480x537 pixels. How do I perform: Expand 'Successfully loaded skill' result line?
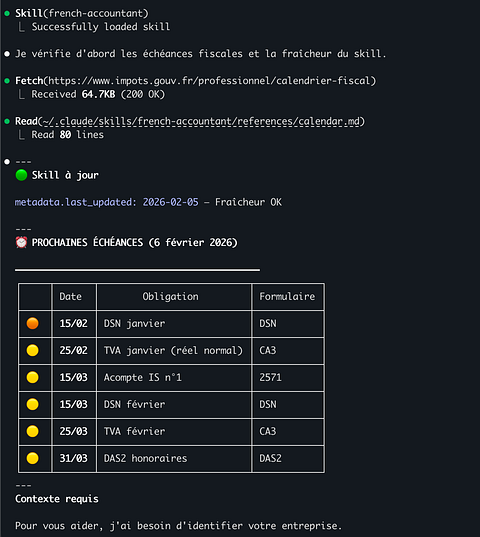click(x=101, y=27)
